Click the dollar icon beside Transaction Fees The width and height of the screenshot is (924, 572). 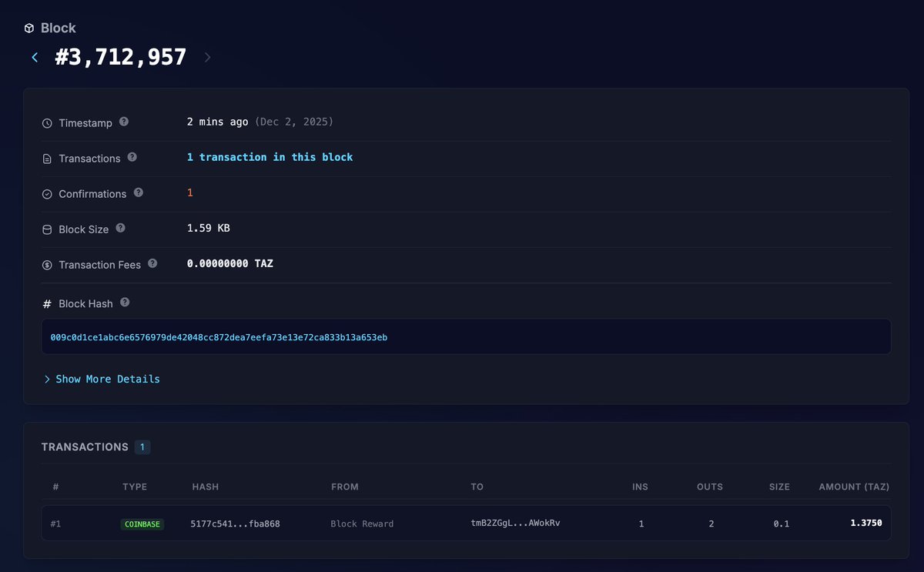47,265
